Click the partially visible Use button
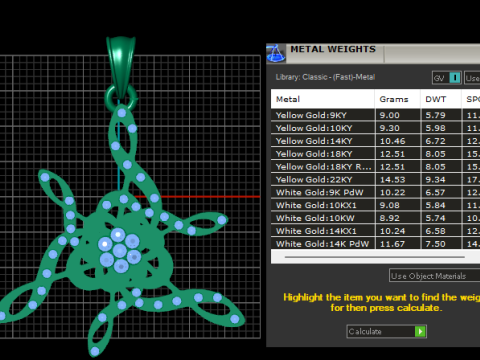Viewport: 480px width, 360px height. coord(472,78)
